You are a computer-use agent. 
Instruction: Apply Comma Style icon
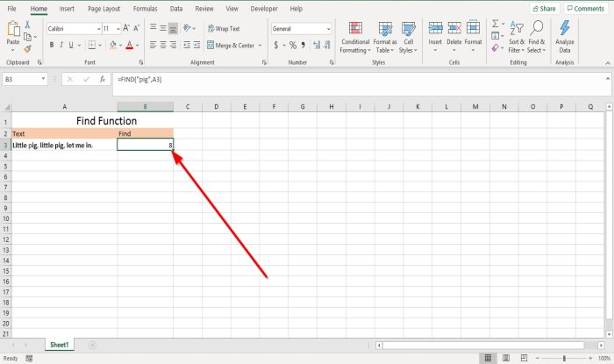pos(303,46)
